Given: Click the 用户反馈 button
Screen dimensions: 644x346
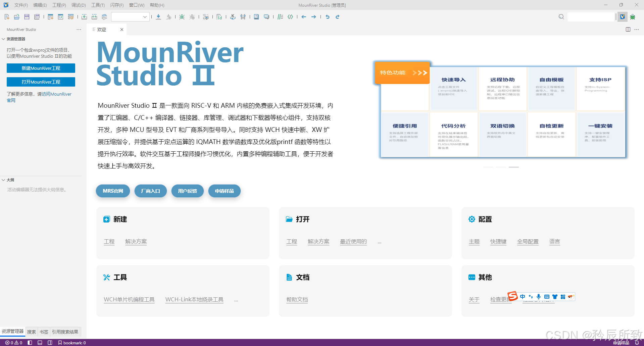Looking at the screenshot, I should pyautogui.click(x=188, y=191).
